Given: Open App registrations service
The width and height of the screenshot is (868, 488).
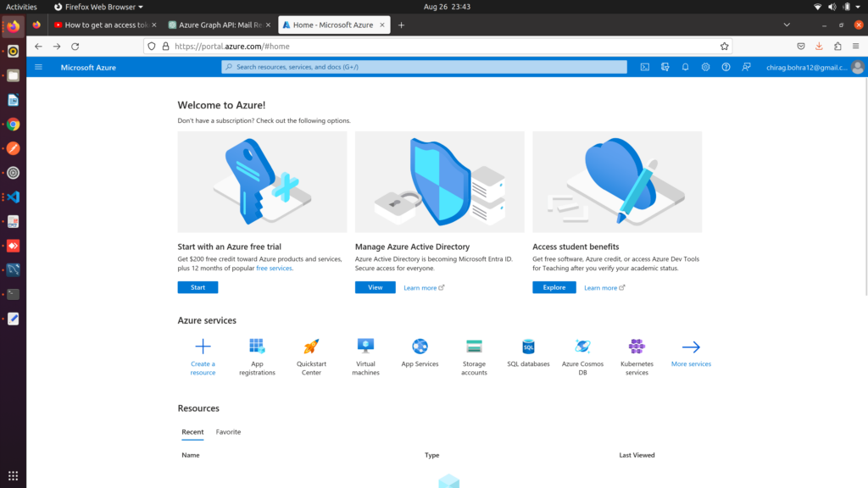Looking at the screenshot, I should [257, 357].
